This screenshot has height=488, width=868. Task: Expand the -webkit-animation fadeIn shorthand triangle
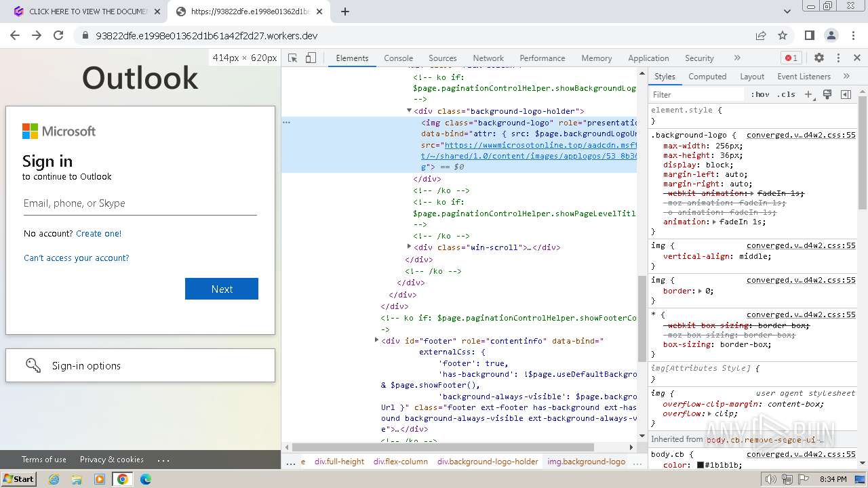point(752,193)
